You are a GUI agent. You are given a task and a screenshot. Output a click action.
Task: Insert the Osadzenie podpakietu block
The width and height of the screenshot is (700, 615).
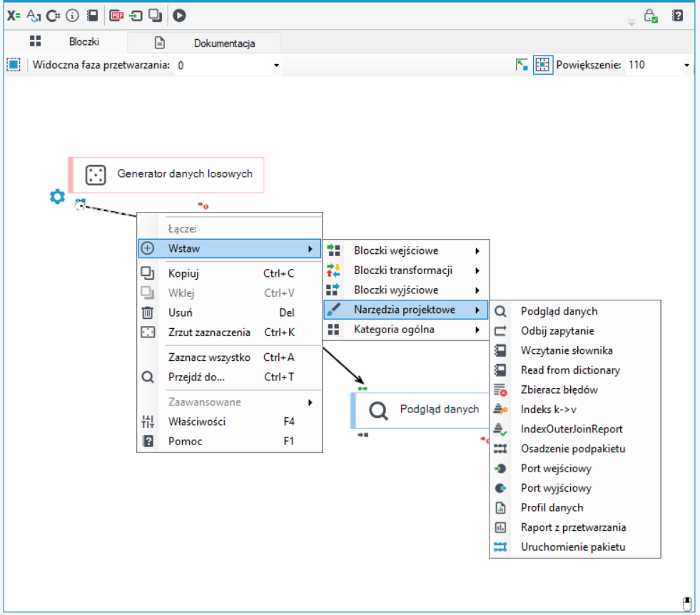(575, 449)
